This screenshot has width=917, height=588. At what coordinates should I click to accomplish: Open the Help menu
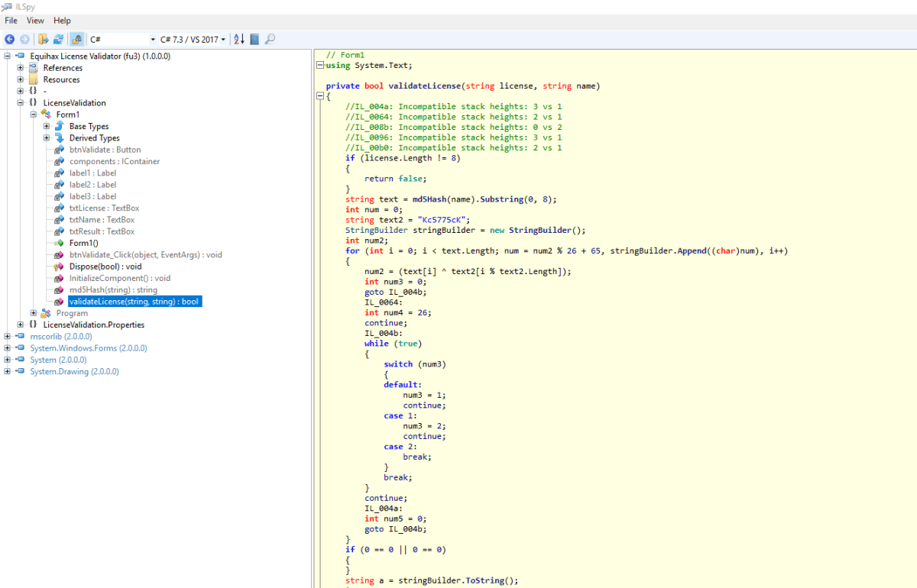coord(62,21)
